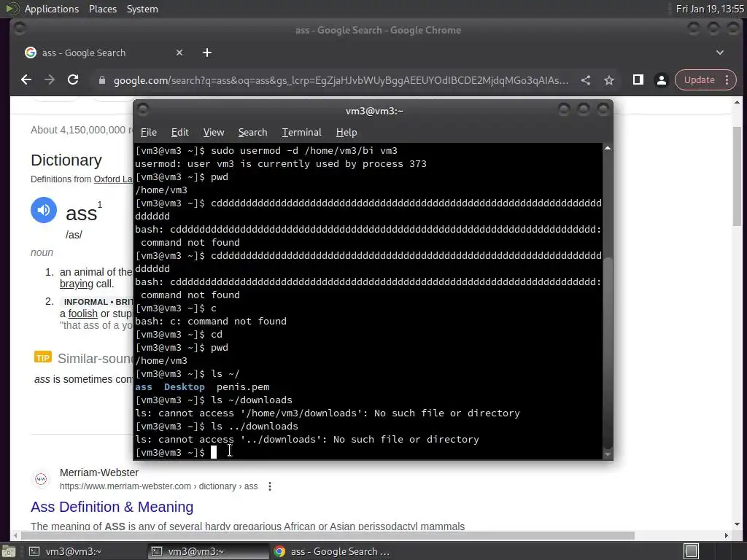Open the terminal's Help menu
The image size is (747, 560).
point(347,133)
